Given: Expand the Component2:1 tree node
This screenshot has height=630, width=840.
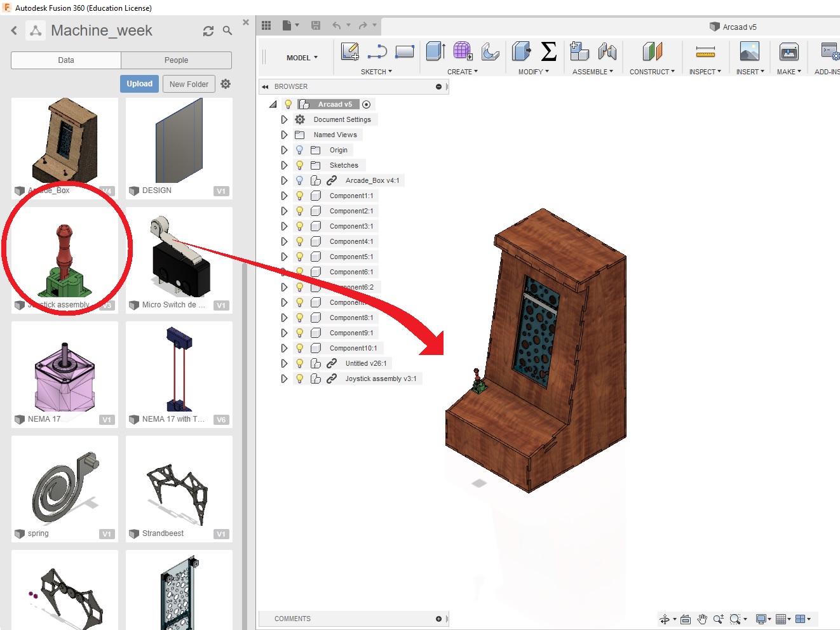Looking at the screenshot, I should pyautogui.click(x=284, y=211).
